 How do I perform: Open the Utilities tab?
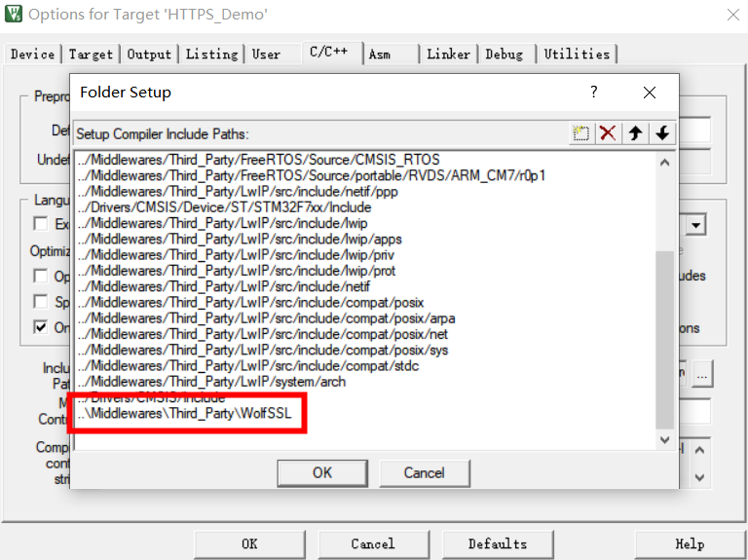point(577,54)
